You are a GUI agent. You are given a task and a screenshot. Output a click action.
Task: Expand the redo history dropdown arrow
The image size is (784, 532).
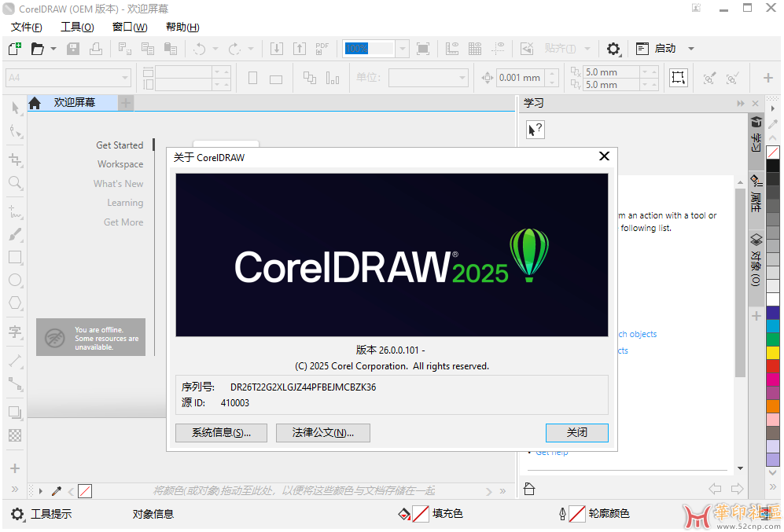(x=251, y=49)
